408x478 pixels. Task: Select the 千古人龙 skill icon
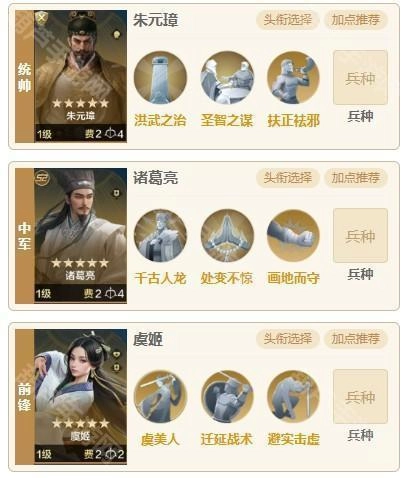coord(160,235)
